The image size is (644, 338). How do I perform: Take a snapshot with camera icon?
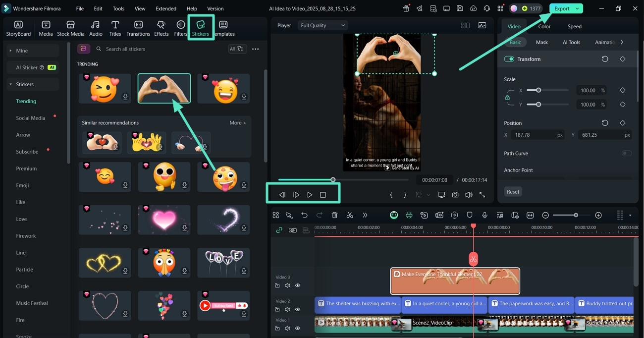pyautogui.click(x=455, y=195)
